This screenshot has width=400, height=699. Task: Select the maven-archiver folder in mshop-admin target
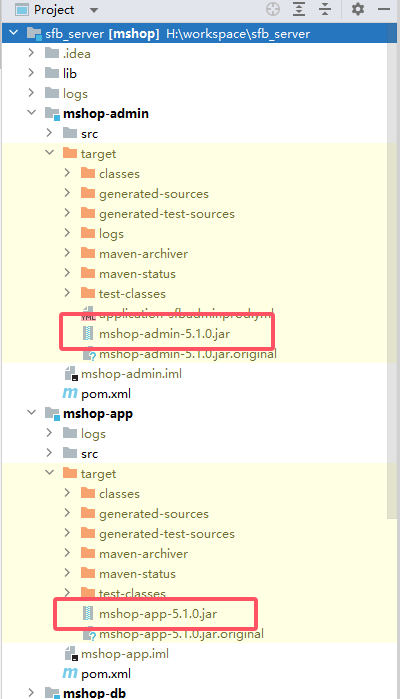pyautogui.click(x=143, y=254)
